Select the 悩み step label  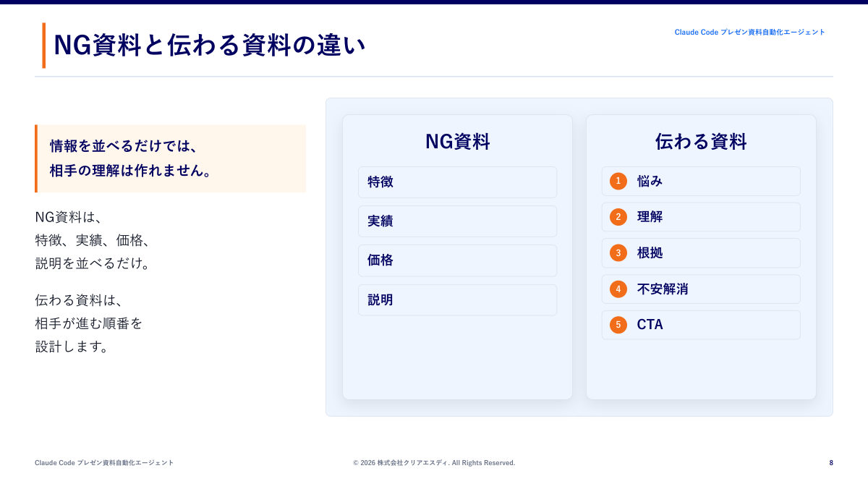pos(650,182)
